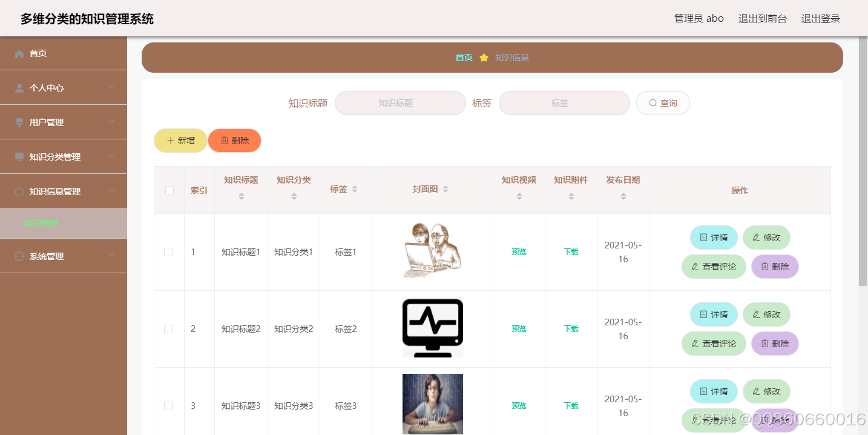Expand the 系统管理 menu chevron

pyautogui.click(x=111, y=256)
